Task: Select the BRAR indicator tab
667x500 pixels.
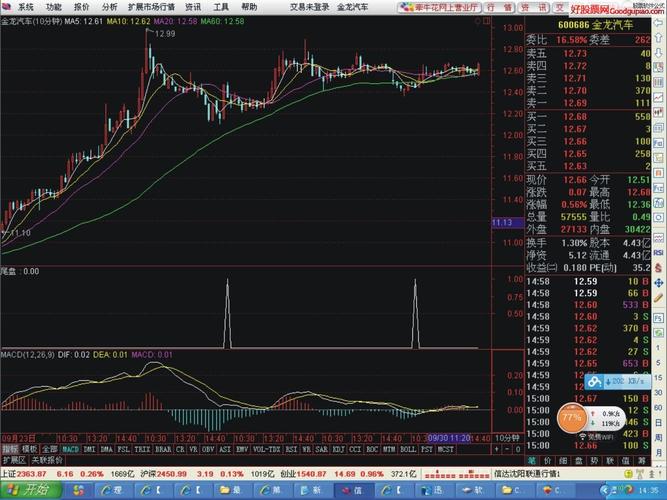Action: [163, 449]
